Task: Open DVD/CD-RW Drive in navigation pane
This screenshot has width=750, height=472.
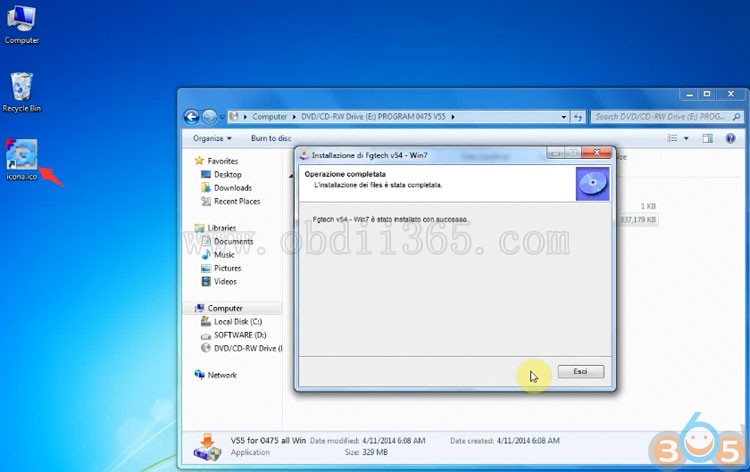Action: [248, 349]
